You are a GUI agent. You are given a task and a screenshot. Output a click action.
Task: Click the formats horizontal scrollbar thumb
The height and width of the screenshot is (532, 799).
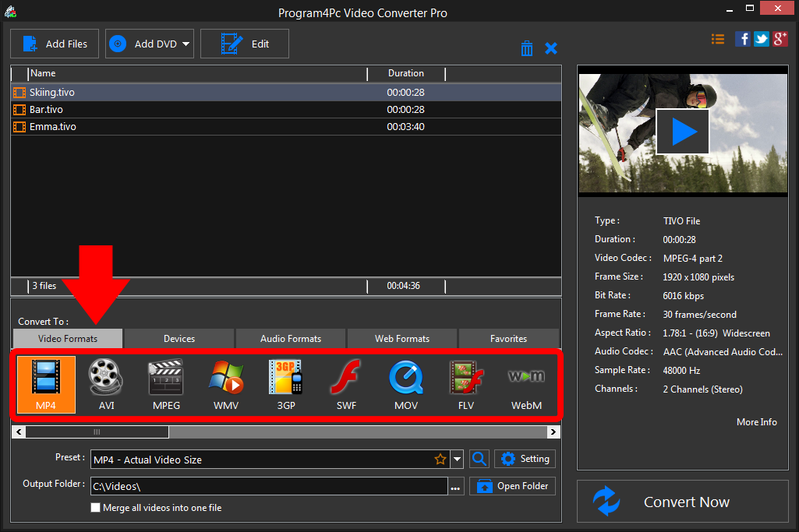pyautogui.click(x=97, y=432)
